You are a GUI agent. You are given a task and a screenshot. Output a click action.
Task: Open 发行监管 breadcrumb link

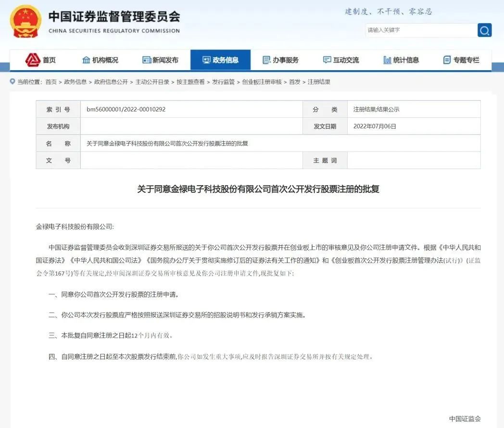(223, 82)
